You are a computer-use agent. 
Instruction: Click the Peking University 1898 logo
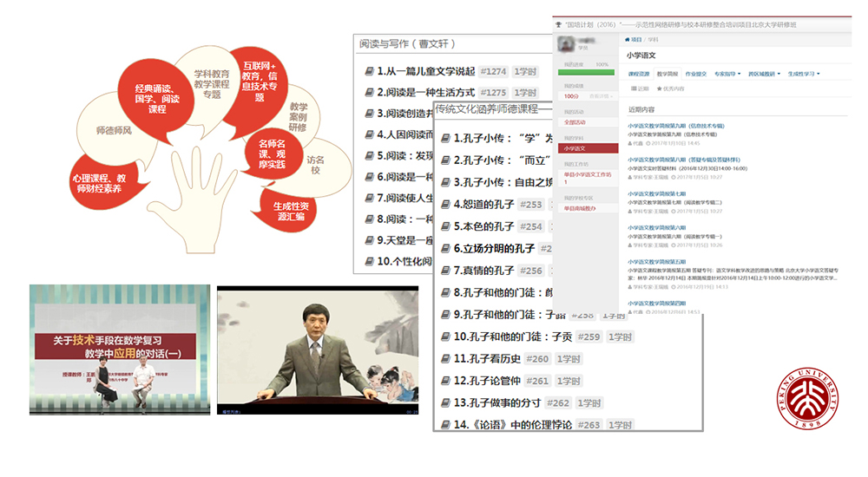tap(807, 398)
